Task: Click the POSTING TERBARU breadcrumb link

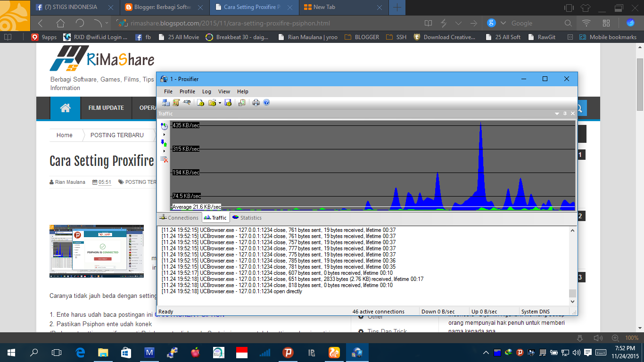Action: (117, 135)
